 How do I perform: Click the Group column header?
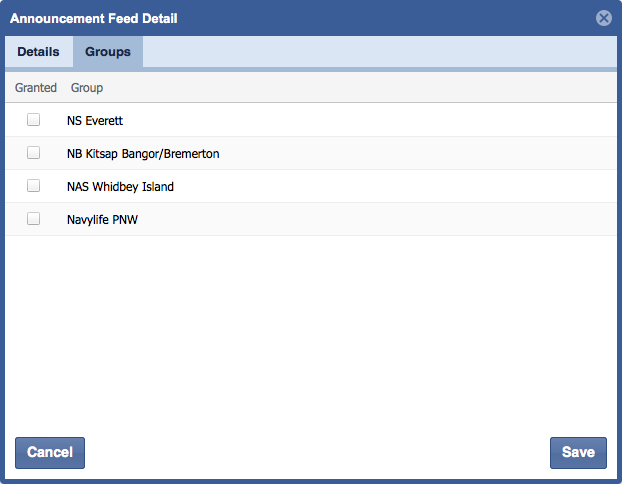pos(87,88)
